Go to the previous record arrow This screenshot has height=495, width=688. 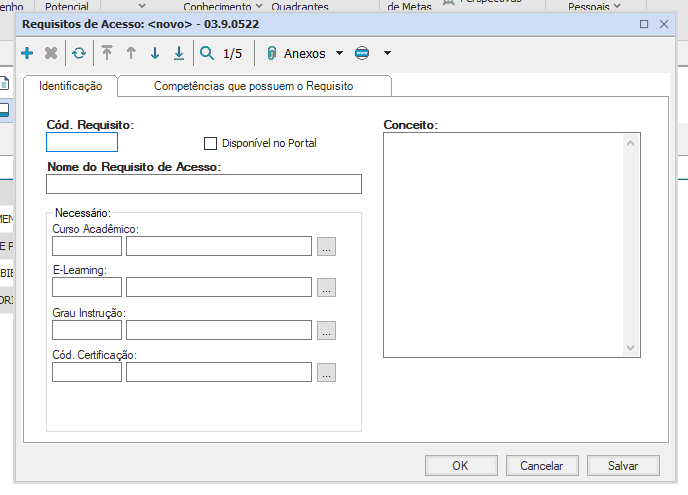click(x=131, y=53)
